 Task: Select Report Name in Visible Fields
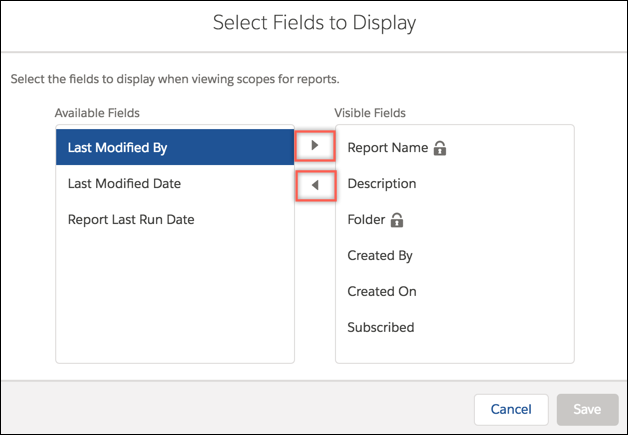pos(455,148)
